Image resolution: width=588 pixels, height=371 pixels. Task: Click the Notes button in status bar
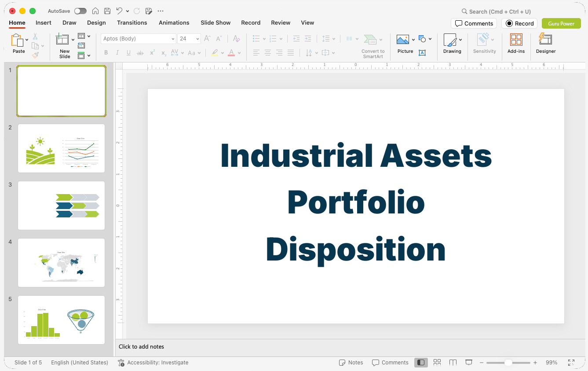coord(351,363)
